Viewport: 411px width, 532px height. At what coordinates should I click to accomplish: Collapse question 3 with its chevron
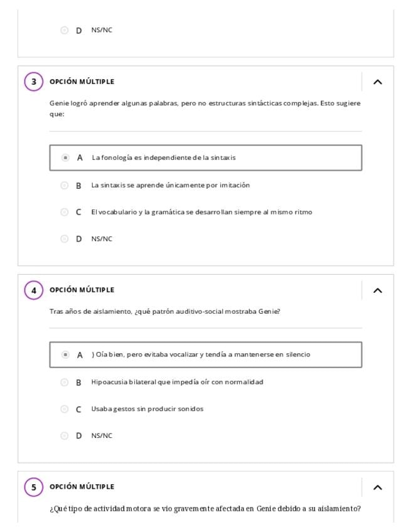[x=377, y=82]
